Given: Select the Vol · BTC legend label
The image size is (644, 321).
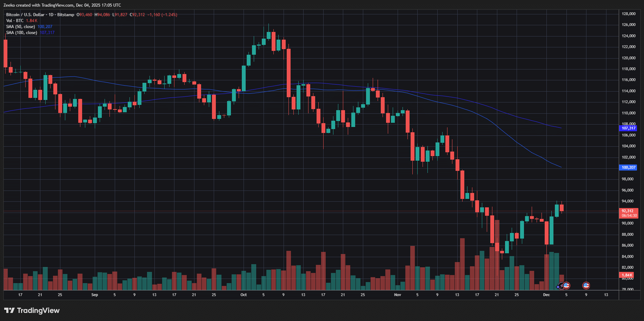Looking at the screenshot, I should pyautogui.click(x=15, y=21).
